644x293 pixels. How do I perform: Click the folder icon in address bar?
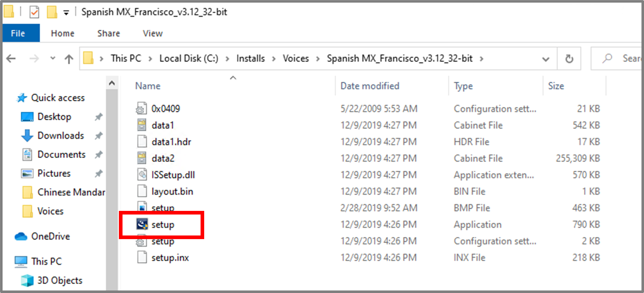[89, 58]
